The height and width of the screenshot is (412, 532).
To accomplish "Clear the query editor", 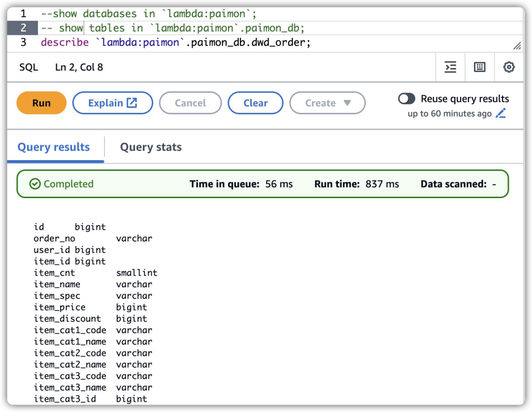I will click(256, 103).
